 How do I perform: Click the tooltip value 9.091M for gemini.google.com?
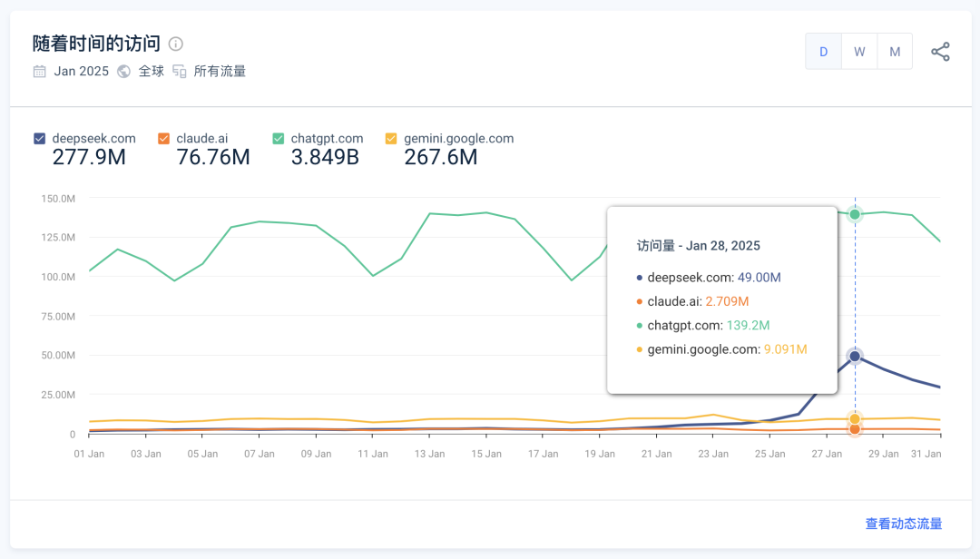786,349
